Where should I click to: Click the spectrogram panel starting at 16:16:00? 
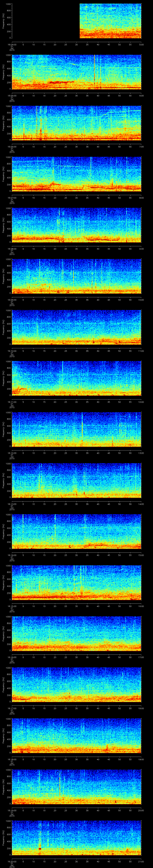[x=77, y=633]
